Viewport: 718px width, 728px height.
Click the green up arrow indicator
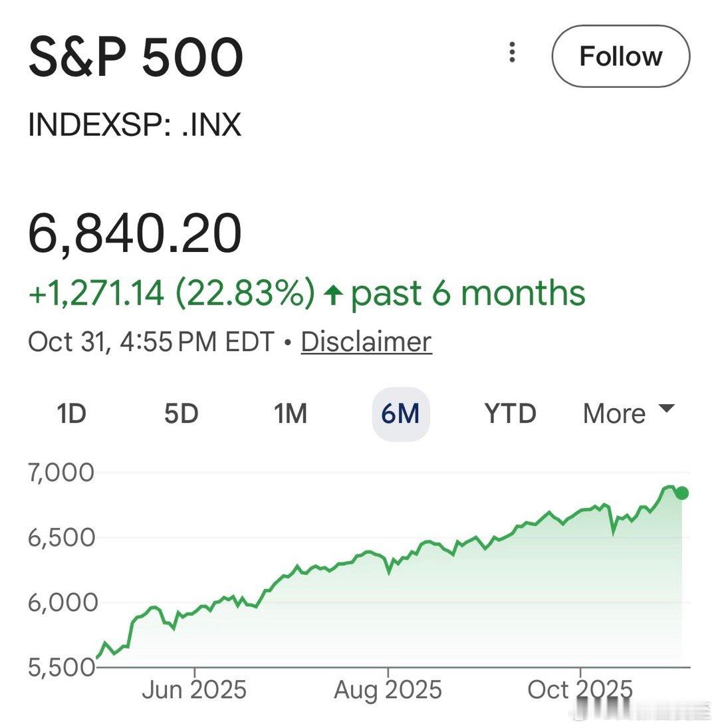[x=332, y=295]
